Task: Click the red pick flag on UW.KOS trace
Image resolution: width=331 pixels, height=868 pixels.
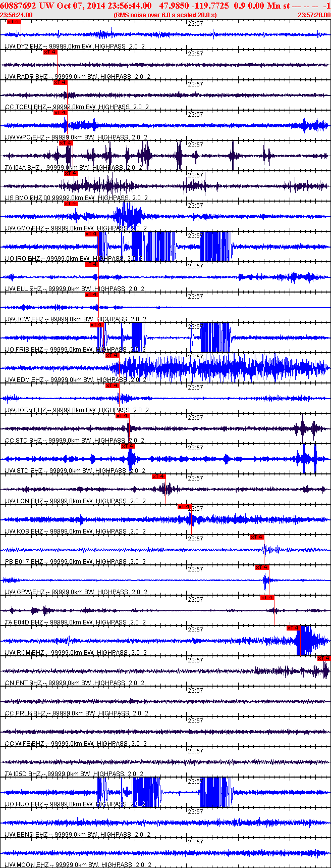Action: 184,507
